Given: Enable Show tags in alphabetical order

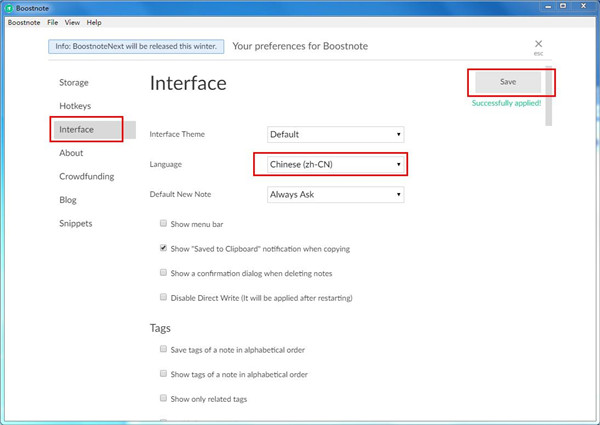Looking at the screenshot, I should (163, 374).
